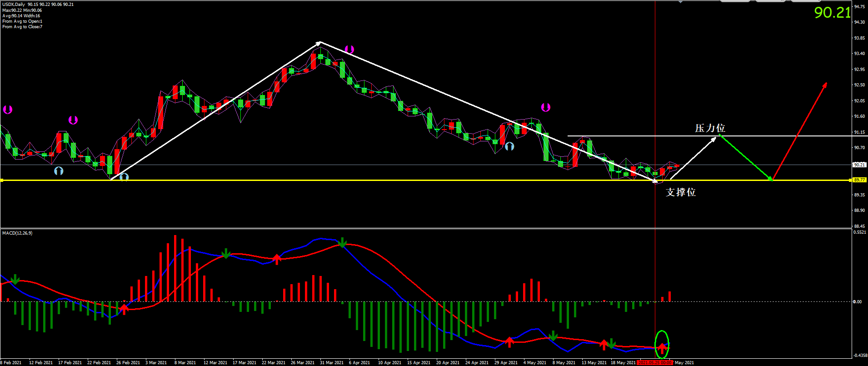Click the rightmost magenta down-arrow marker
This screenshot has height=366, width=868.
tap(545, 107)
